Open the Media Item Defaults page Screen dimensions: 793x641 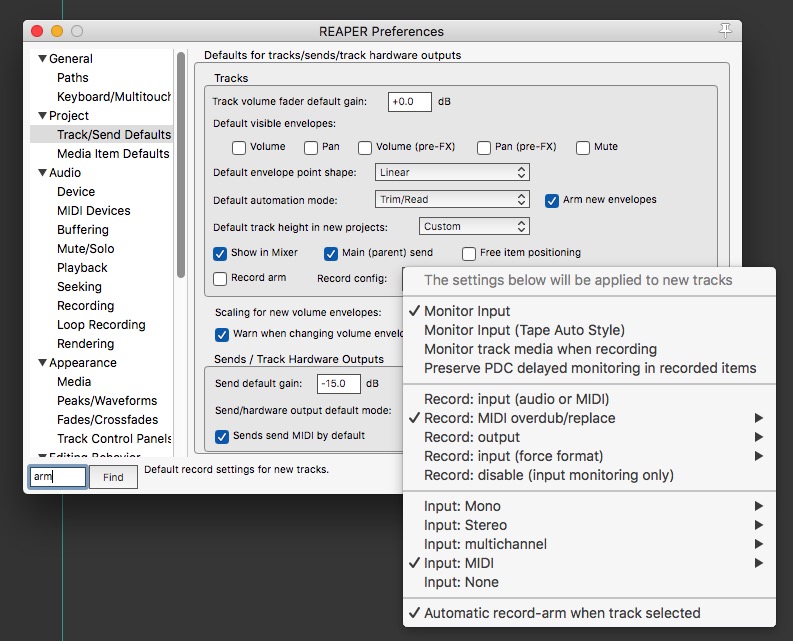113,154
